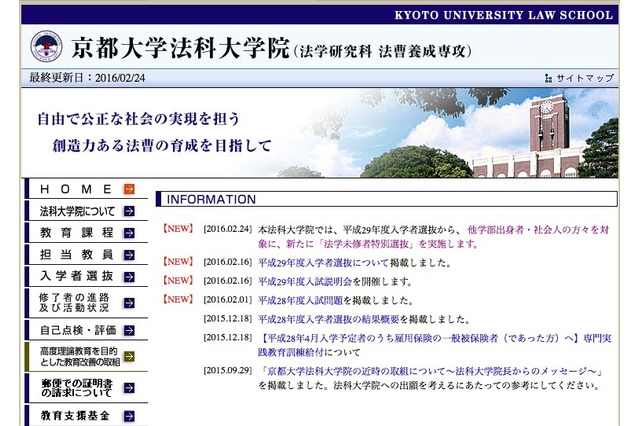Open the 法学未修者特別選抜 announcement link

point(433,237)
